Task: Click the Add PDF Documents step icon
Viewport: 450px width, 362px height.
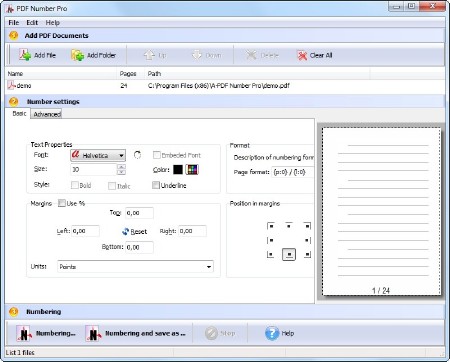Action: point(14,35)
